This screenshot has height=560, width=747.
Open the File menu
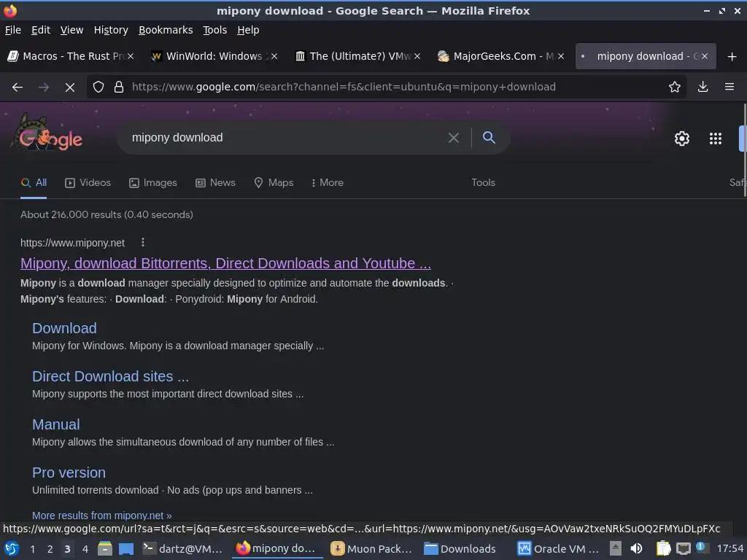click(x=13, y=30)
